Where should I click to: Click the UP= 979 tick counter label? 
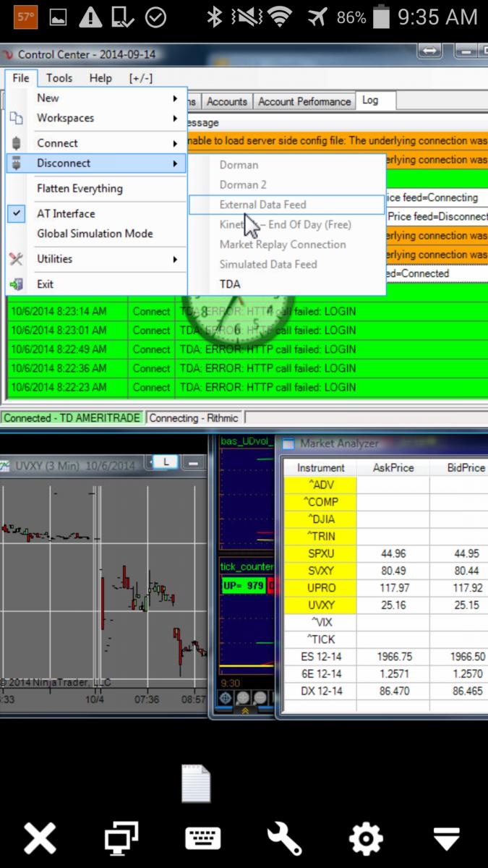(244, 585)
